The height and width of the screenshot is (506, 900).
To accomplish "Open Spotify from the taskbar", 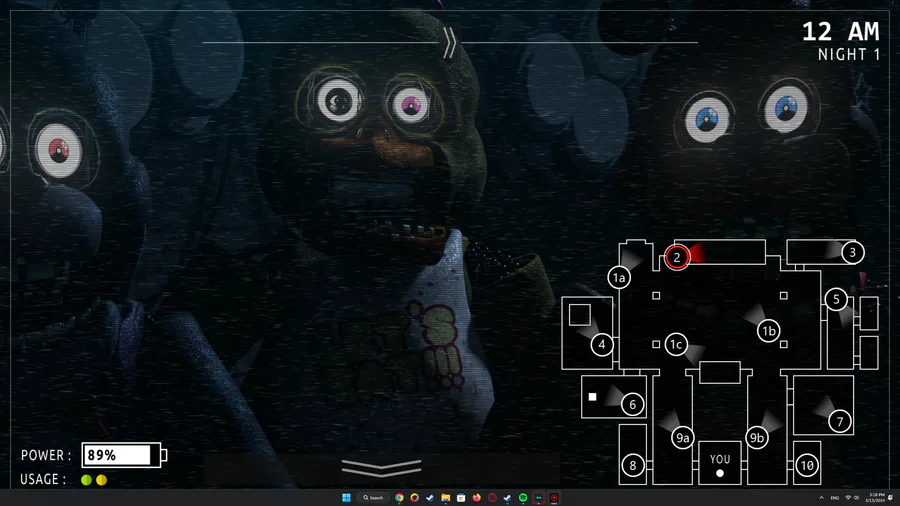I will (523, 497).
